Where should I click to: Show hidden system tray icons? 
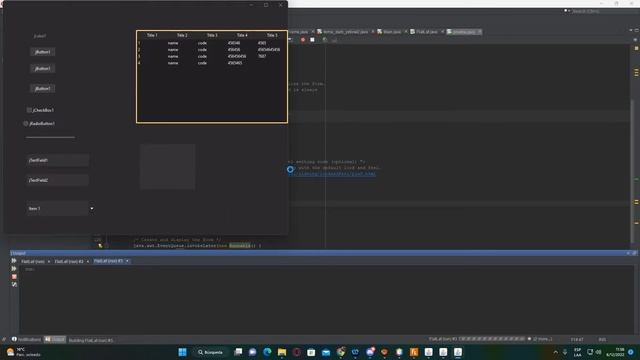(x=556, y=352)
